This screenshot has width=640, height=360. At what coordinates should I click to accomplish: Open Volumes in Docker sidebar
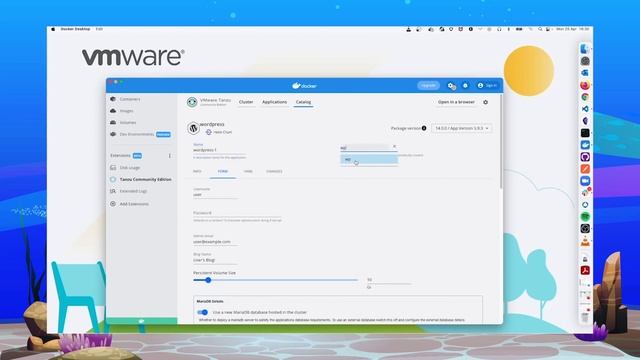[x=127, y=122]
